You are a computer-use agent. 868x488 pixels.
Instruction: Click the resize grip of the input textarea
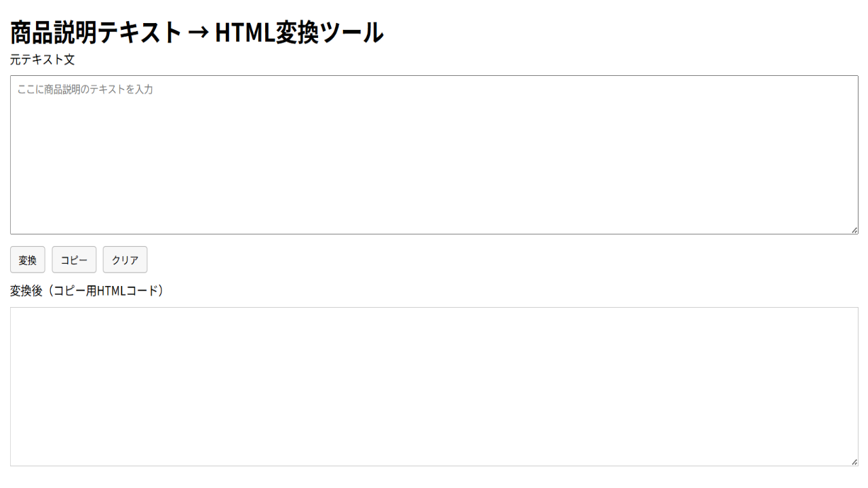point(853,230)
